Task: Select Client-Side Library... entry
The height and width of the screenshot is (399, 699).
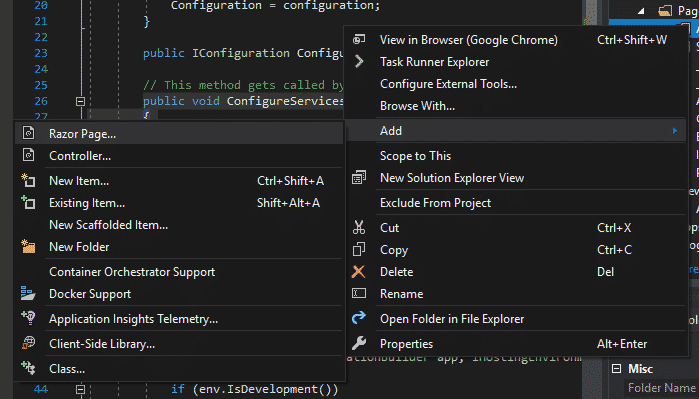Action: pyautogui.click(x=179, y=344)
